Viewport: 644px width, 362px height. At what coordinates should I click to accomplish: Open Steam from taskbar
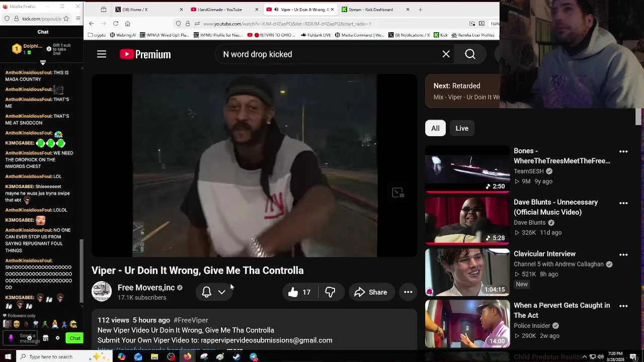pos(237,357)
